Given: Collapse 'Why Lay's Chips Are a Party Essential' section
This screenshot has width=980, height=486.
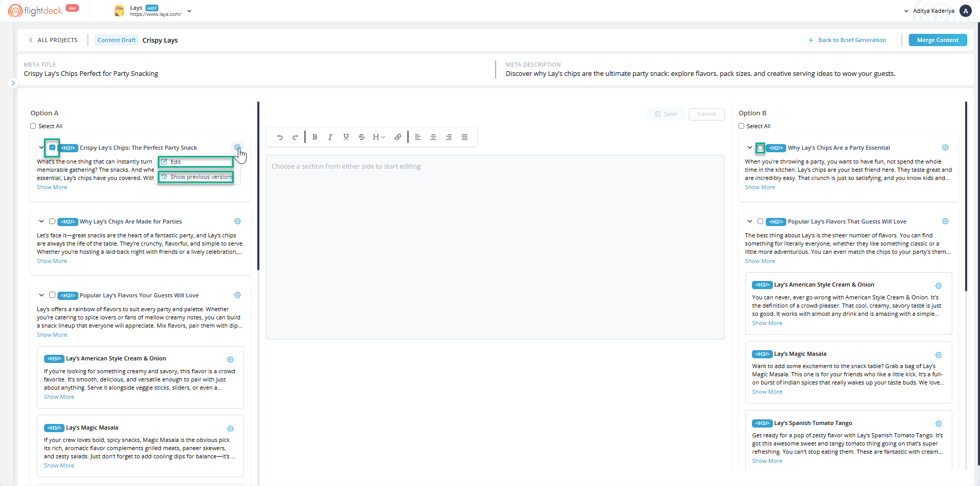Looking at the screenshot, I should click(x=749, y=148).
